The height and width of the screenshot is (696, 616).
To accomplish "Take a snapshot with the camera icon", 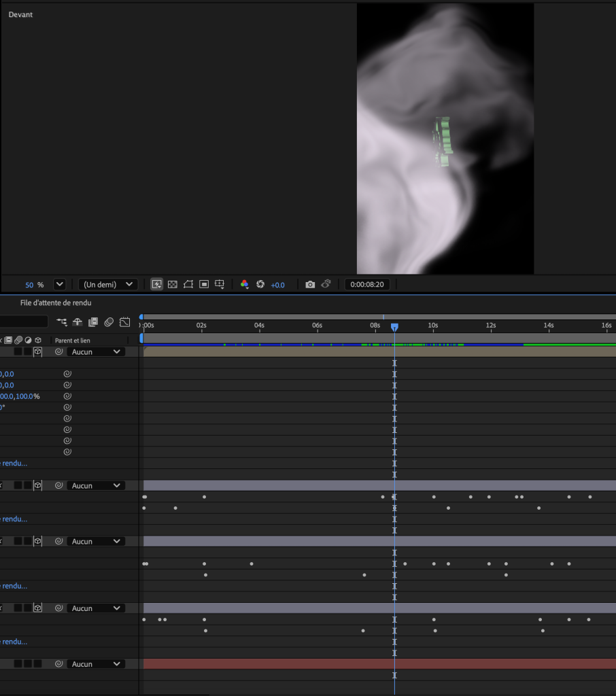I will 310,284.
